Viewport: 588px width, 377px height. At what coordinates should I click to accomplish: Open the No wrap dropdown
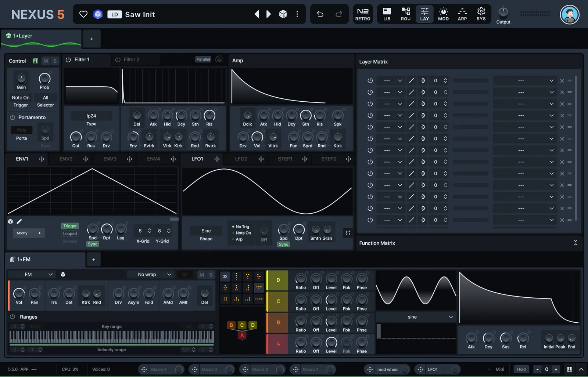[x=151, y=274]
